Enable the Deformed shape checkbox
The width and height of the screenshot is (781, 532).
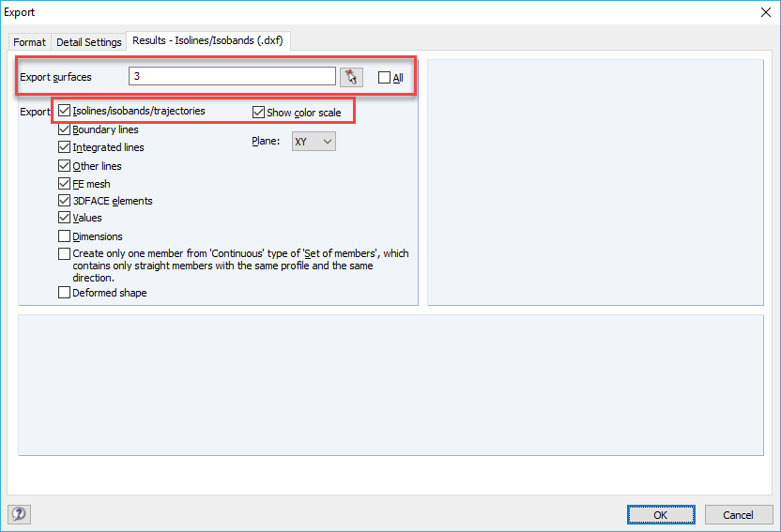tap(64, 292)
